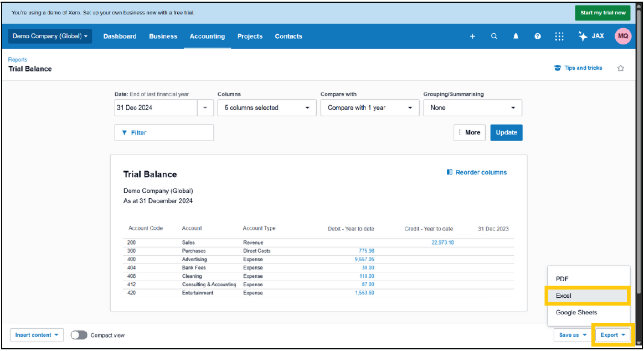This screenshot has width=644, height=351.
Task: Click the Update button
Action: (x=507, y=133)
